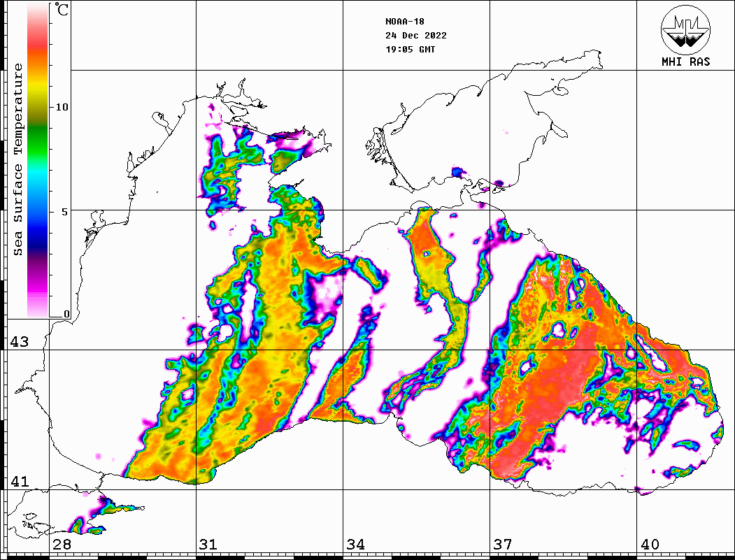Click the MHI RAS wave logo
This screenshot has width=735, height=560.
pos(685,29)
